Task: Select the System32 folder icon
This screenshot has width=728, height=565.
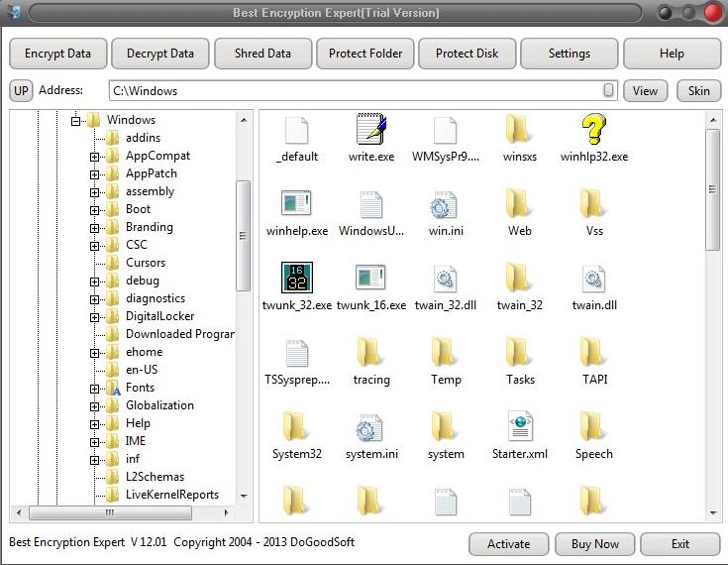Action: pos(296,426)
